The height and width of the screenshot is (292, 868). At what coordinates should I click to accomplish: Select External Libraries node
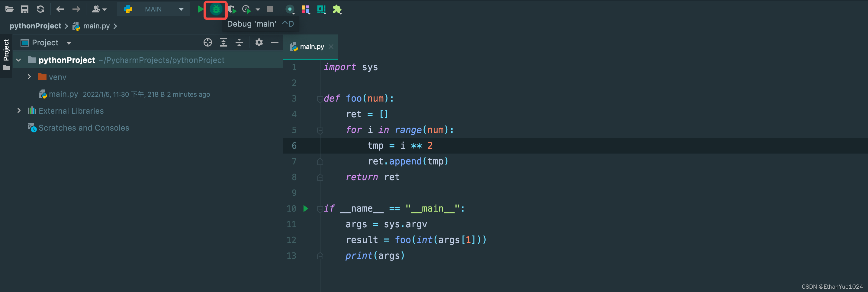pyautogui.click(x=71, y=111)
